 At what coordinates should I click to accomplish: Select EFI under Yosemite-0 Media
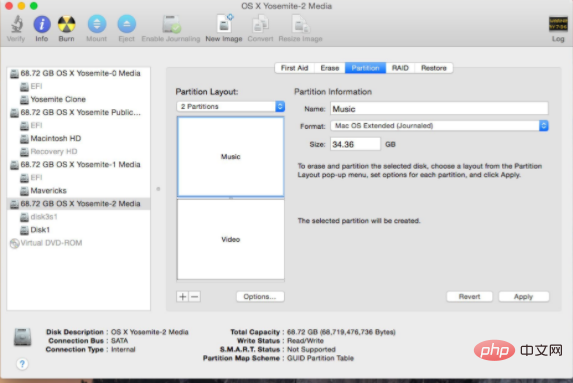coord(78,87)
